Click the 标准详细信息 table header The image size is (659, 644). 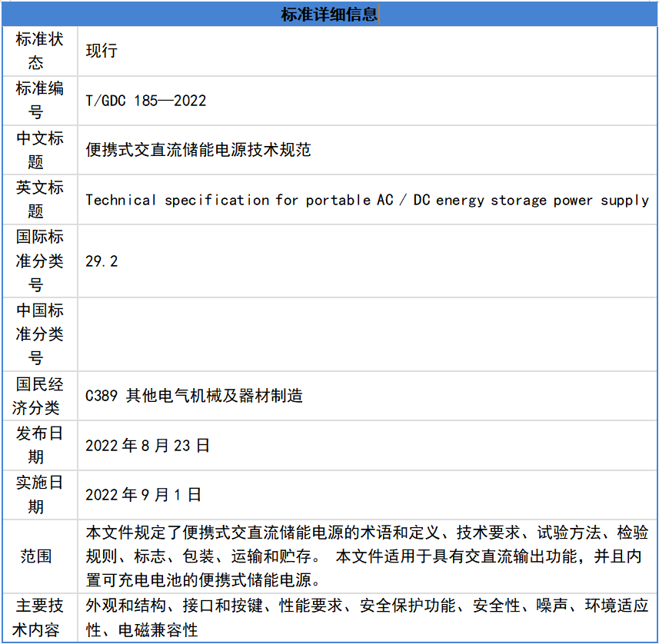tap(329, 14)
